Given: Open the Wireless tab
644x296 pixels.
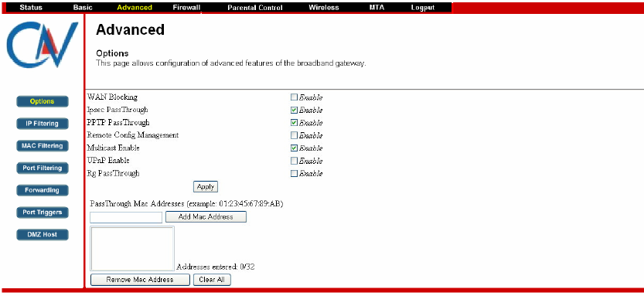Looking at the screenshot, I should (324, 8).
